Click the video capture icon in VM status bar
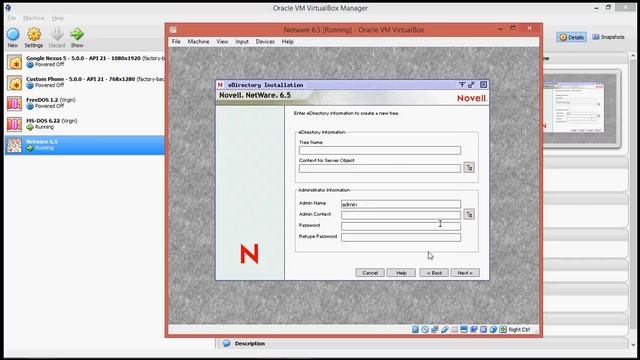The image size is (640, 360). [474, 329]
